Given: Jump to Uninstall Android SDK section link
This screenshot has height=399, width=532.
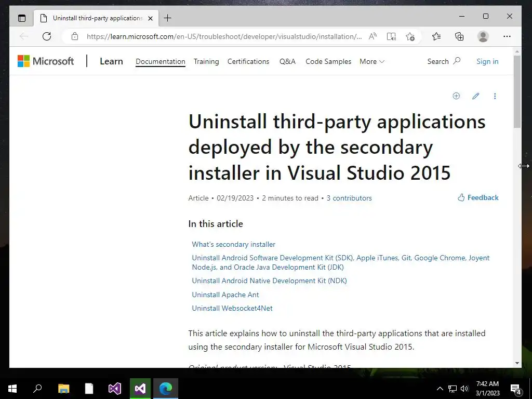Looking at the screenshot, I should (x=341, y=262).
